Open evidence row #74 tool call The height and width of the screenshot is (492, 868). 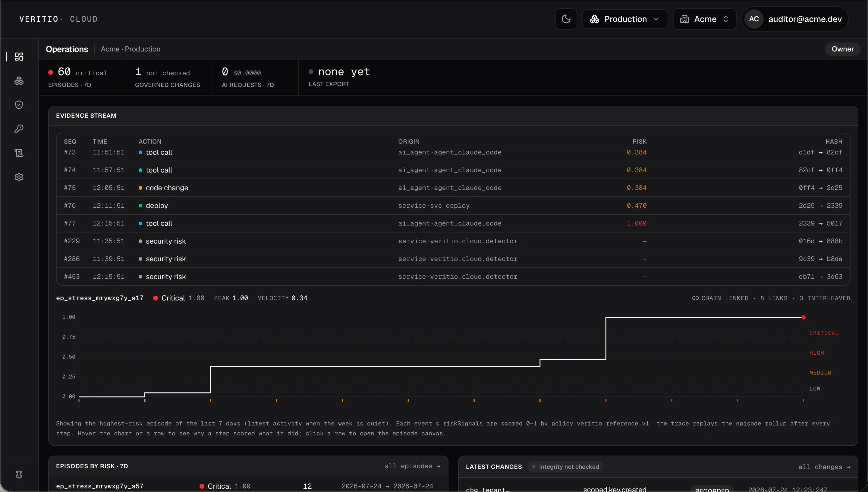453,170
